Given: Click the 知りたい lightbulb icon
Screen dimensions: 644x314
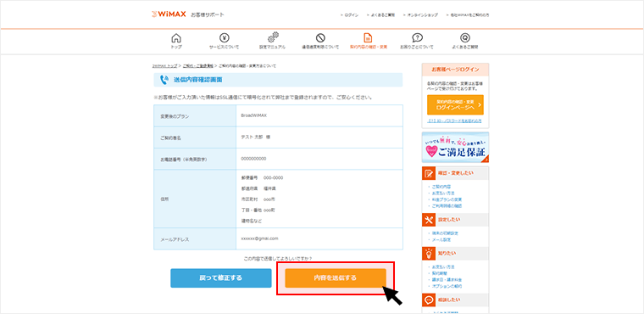Looking at the screenshot, I should 429,253.
